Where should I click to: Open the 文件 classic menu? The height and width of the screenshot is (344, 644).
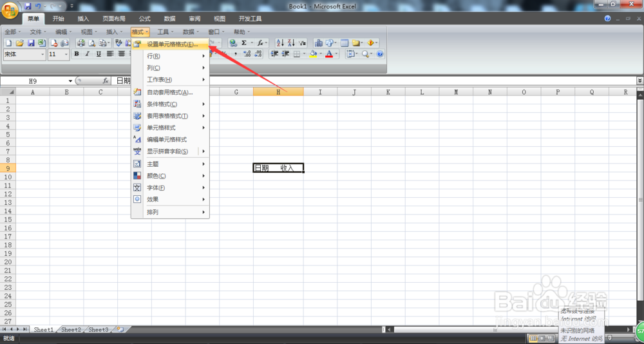pyautogui.click(x=38, y=32)
